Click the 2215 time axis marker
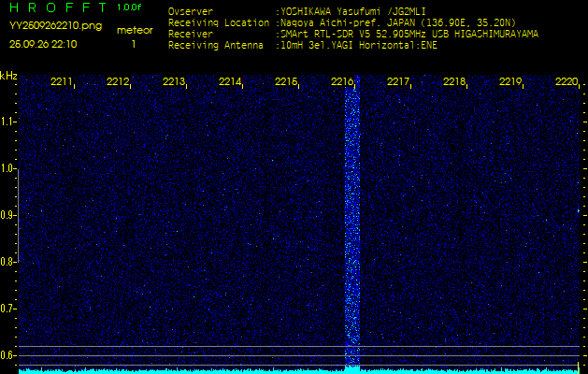The width and height of the screenshot is (588, 374). [x=286, y=81]
